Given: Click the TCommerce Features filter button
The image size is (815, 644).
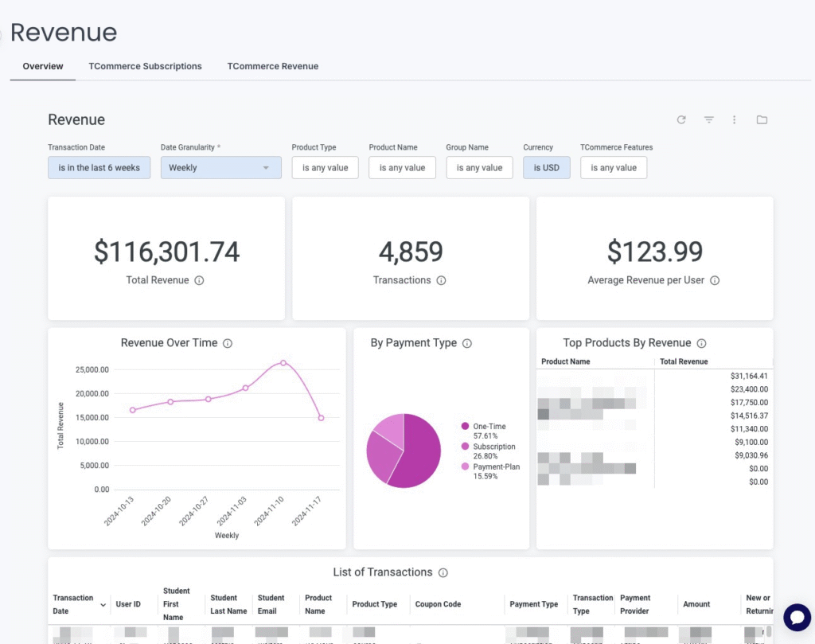Looking at the screenshot, I should click(x=613, y=168).
